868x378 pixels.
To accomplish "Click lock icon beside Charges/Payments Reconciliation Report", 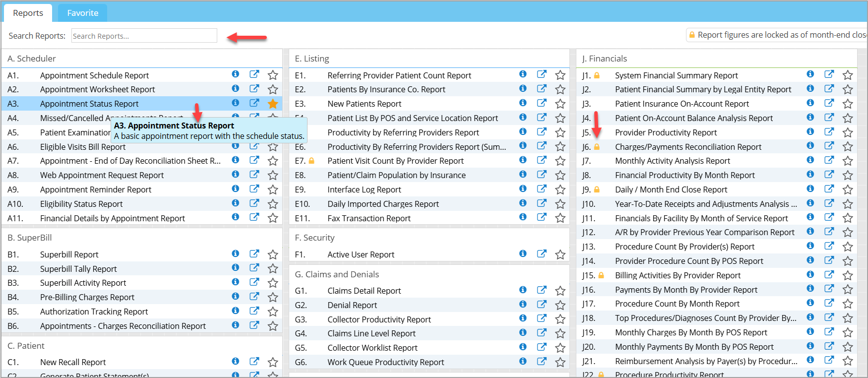I will tap(597, 147).
